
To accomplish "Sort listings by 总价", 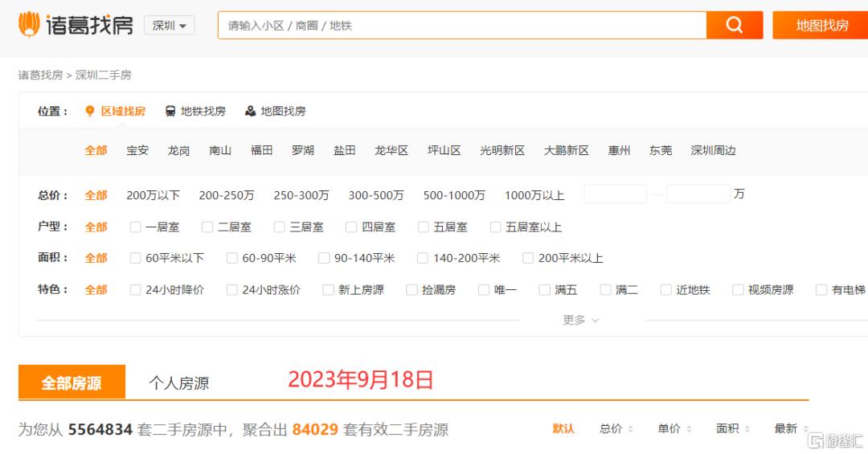I will coord(616,428).
